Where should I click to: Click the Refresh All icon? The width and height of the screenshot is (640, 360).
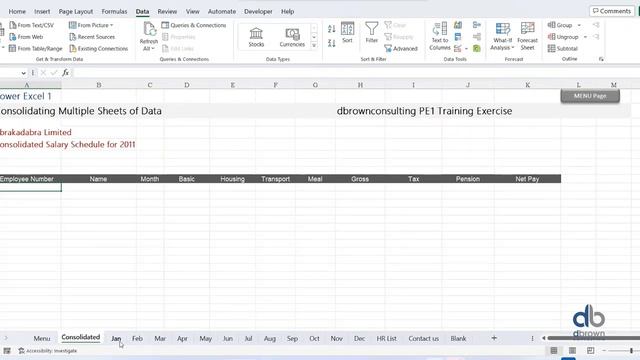149,29
